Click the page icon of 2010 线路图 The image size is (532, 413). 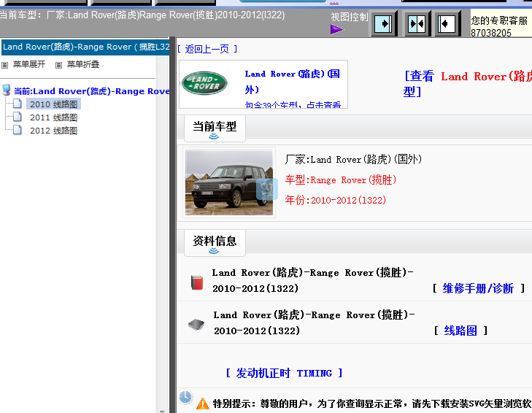18,104
